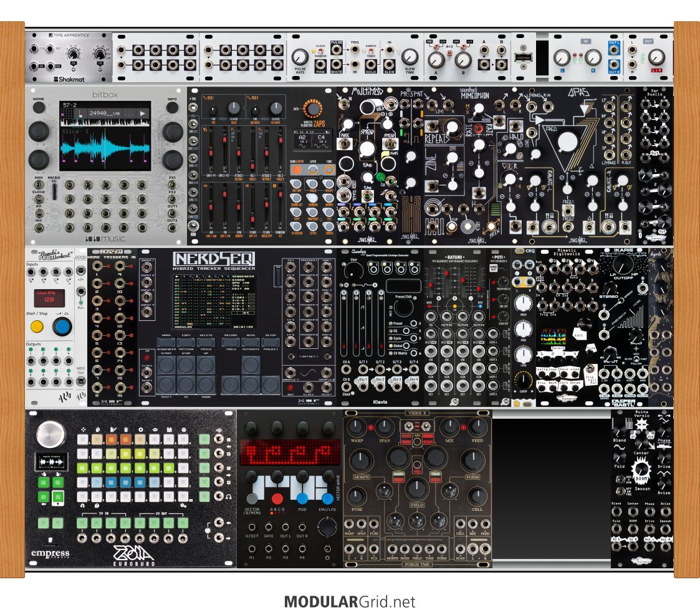Click Vector Wave joystick
This screenshot has height=615, width=700.
pos(327,527)
